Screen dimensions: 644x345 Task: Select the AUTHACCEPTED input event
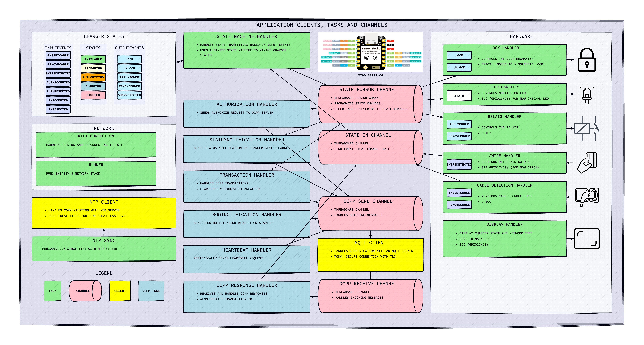58,82
